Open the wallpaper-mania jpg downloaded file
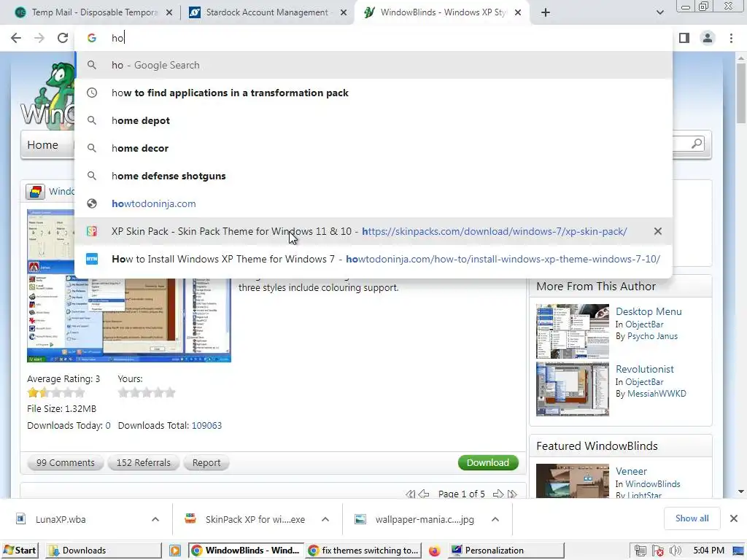The height and width of the screenshot is (560, 747). coord(424,519)
